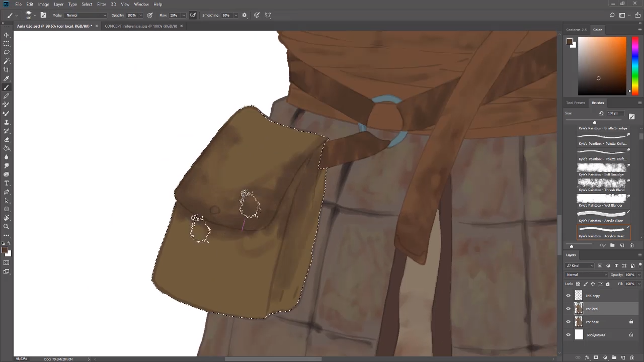Image resolution: width=644 pixels, height=362 pixels.
Task: Delete layer using trash icon
Action: 632,357
